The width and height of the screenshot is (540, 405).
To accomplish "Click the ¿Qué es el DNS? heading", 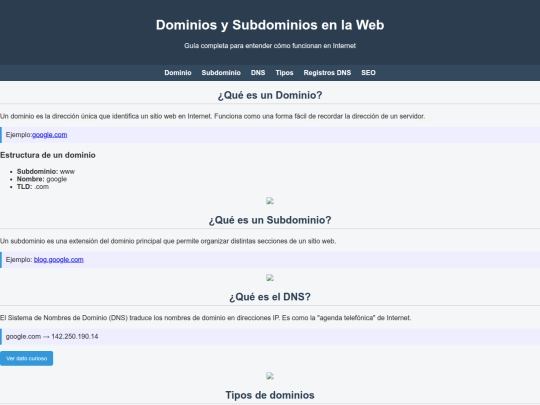I will pyautogui.click(x=270, y=297).
